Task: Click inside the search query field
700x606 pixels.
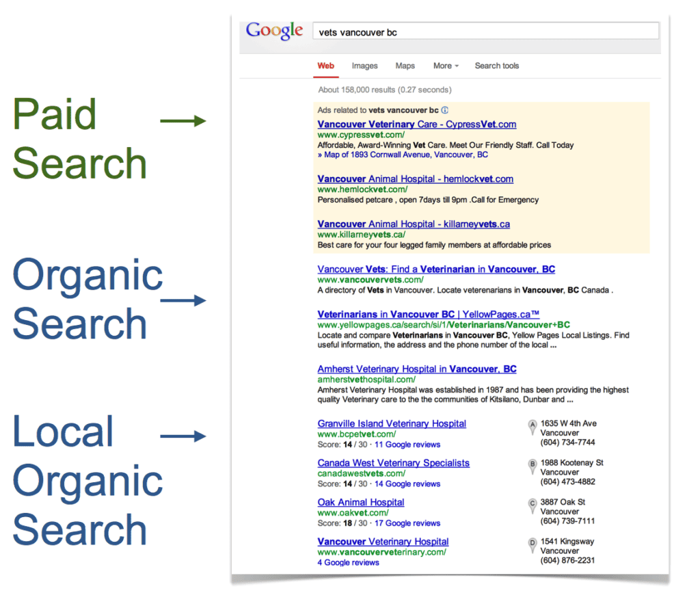Action: (x=485, y=31)
